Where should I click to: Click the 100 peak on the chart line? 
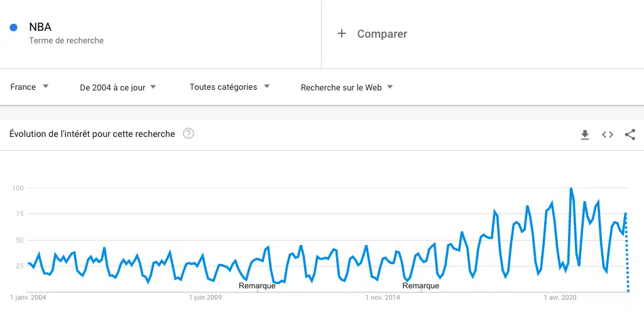pos(571,188)
